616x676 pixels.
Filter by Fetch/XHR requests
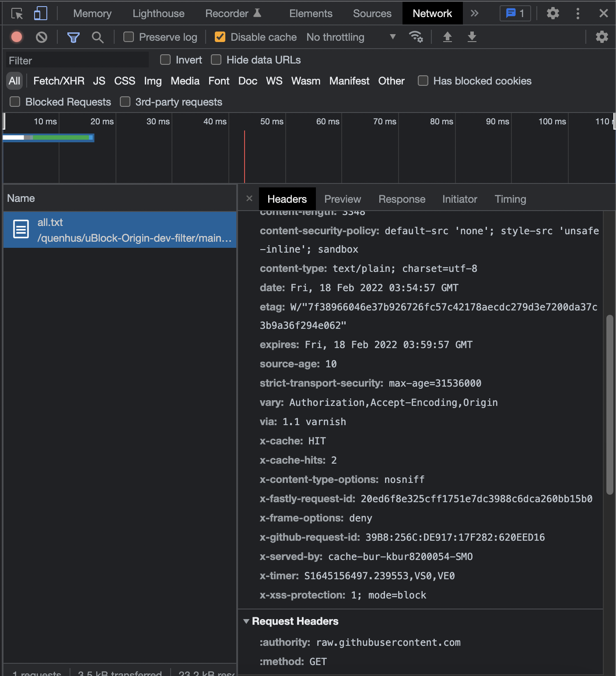point(59,81)
